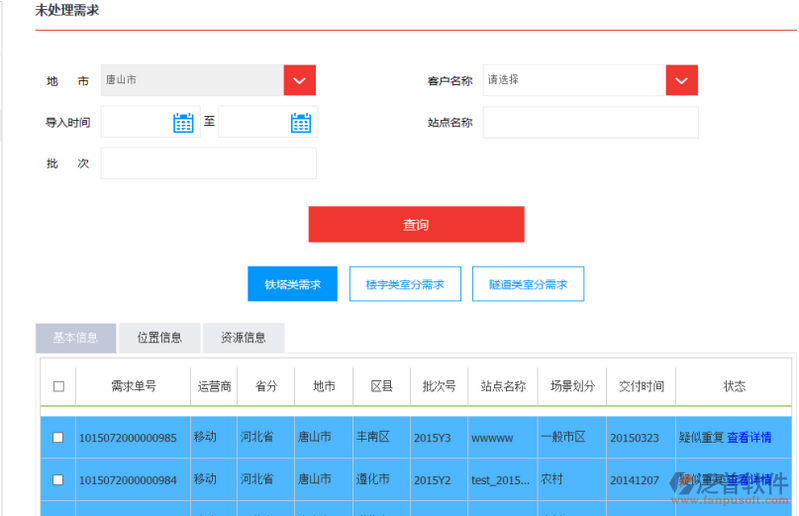Switch to the 基本信息 tab
799x516 pixels.
click(x=76, y=338)
